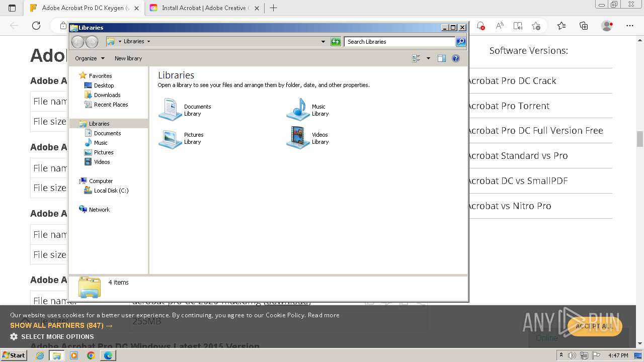The height and width of the screenshot is (362, 644).
Task: Click the Explorer Forward arrow button
Action: click(92, 42)
